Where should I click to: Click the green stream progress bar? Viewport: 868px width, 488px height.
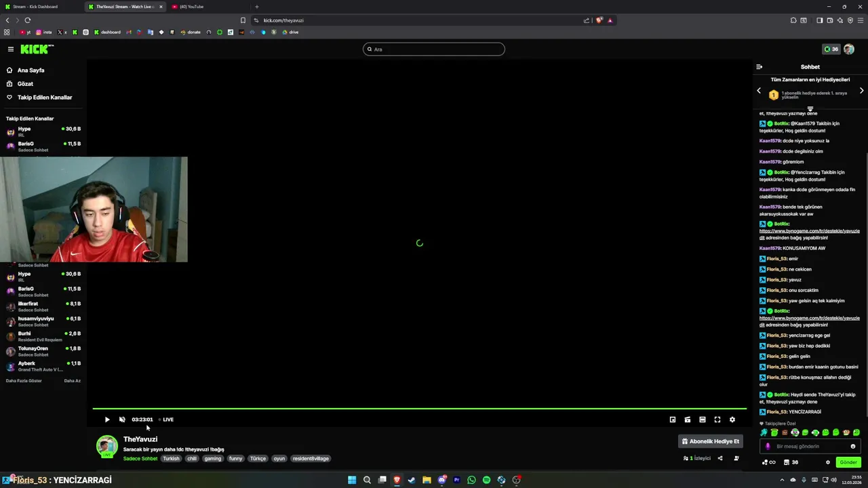[x=420, y=409]
